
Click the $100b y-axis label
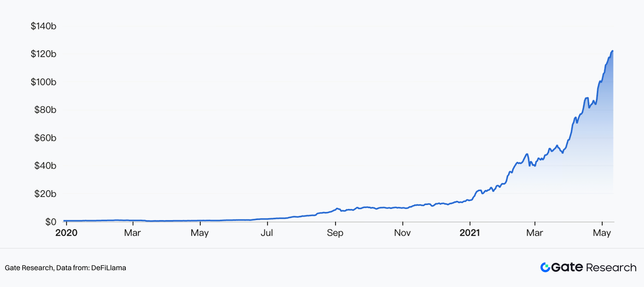[43, 82]
